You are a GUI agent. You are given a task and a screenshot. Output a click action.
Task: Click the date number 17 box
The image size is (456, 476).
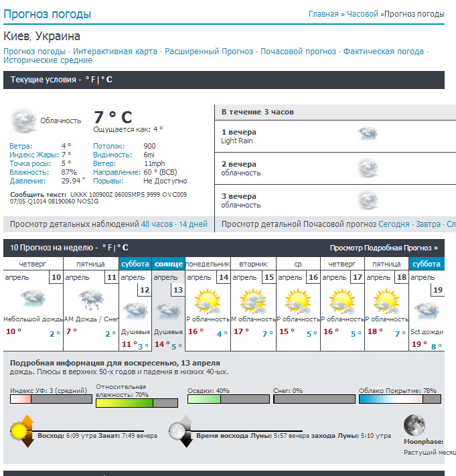coord(358,277)
